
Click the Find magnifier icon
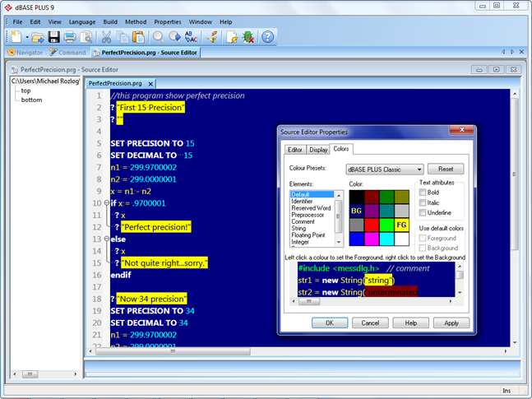coord(158,37)
